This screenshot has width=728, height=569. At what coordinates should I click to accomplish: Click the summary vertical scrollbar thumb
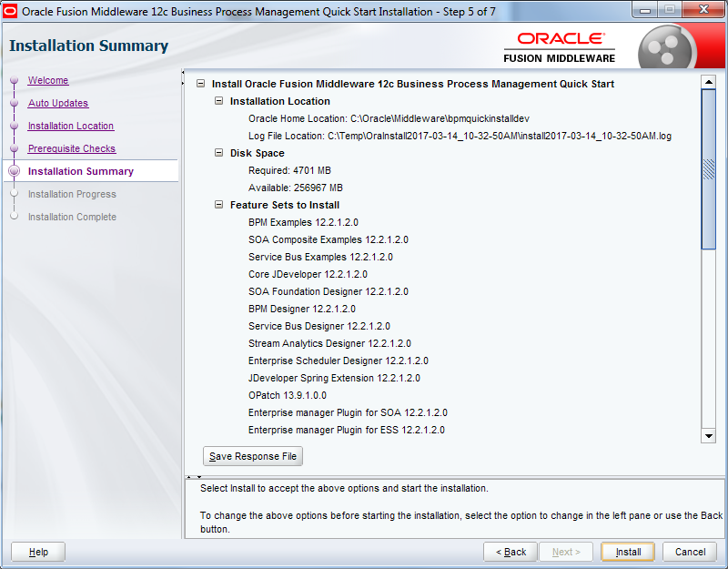pos(709,169)
